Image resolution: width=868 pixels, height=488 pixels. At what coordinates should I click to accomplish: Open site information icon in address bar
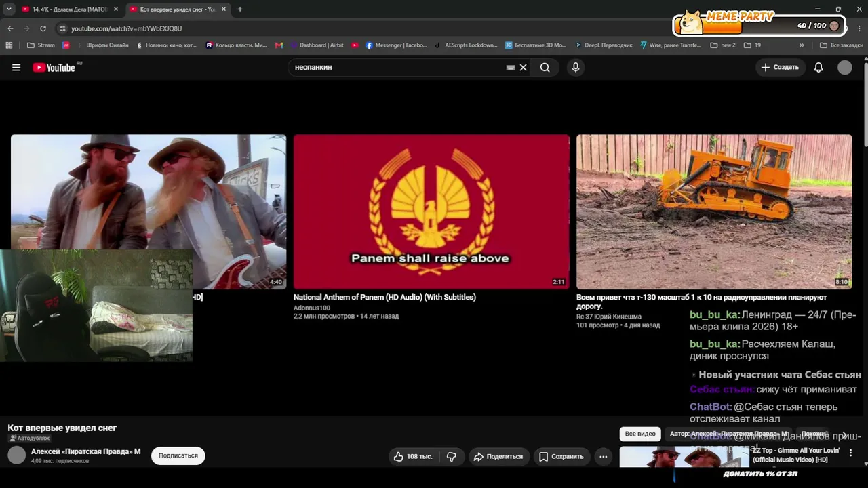pos(62,28)
